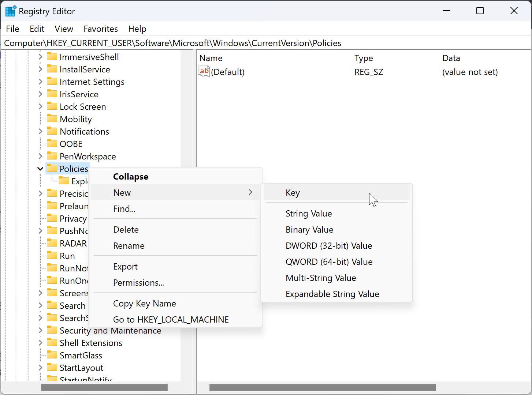Create a new Multi-String Value
Screen dimensions: 532x395
(x=336, y=278)
